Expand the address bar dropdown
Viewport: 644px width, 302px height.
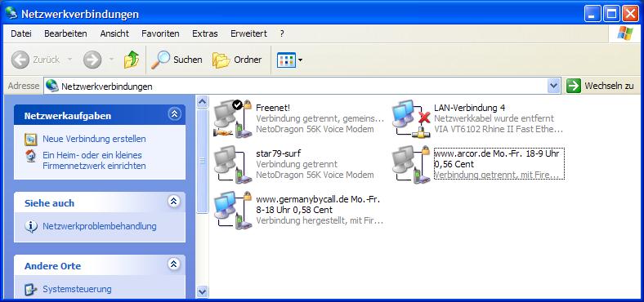(554, 86)
